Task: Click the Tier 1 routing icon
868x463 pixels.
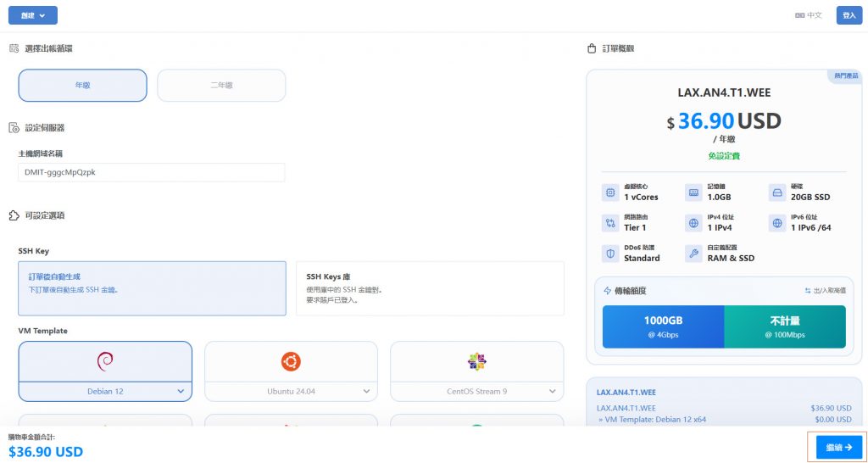Action: point(610,223)
